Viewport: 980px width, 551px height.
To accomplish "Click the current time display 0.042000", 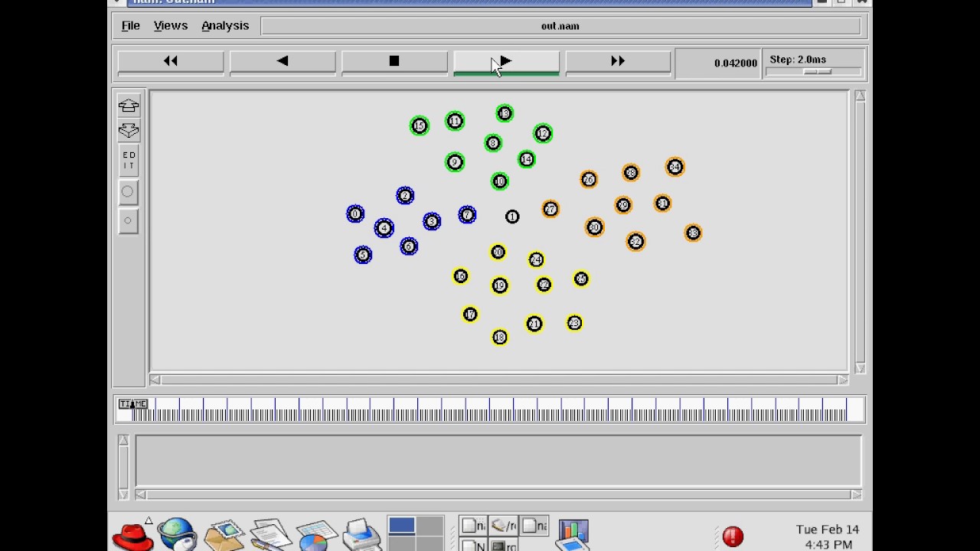I will pos(735,63).
